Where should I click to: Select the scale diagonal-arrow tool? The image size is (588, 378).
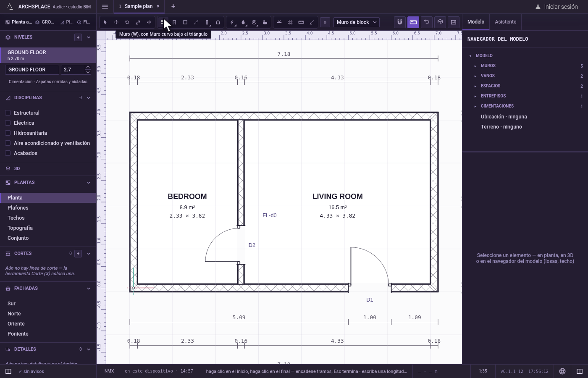pos(138,22)
